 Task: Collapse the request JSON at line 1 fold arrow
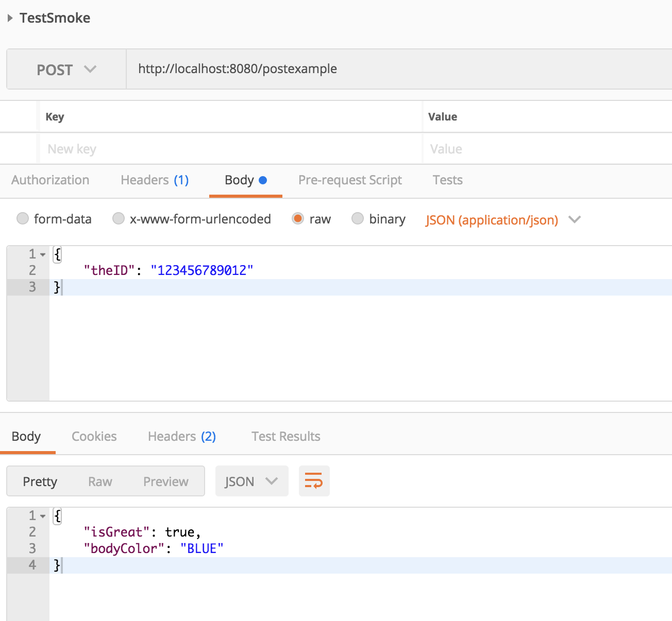click(x=43, y=254)
